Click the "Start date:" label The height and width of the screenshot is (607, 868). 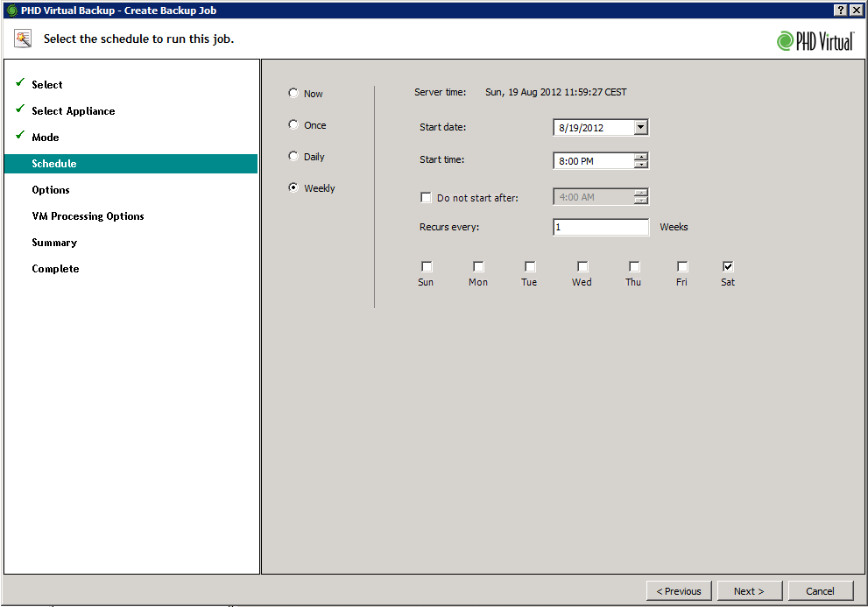[443, 127]
